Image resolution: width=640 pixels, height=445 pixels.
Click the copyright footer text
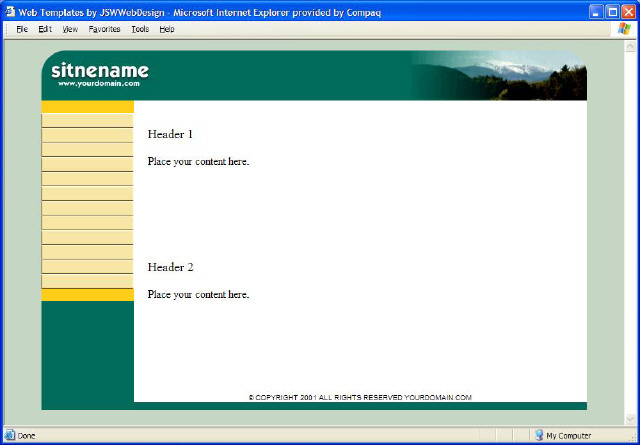360,397
